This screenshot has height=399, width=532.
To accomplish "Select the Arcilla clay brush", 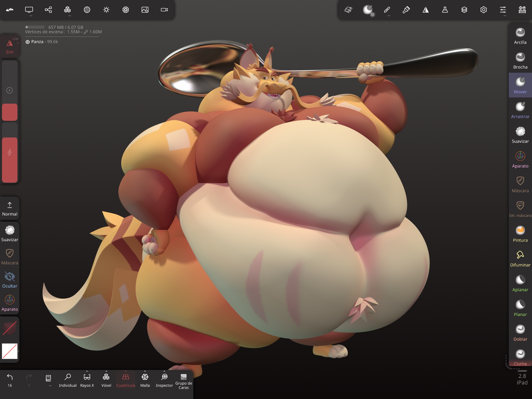I will (520, 36).
